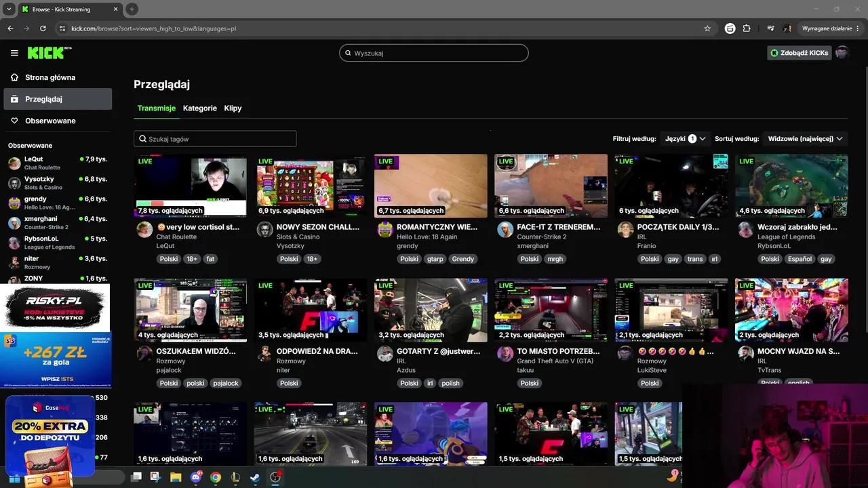Open the clapperboard extension icon
The image size is (868, 488).
click(x=730, y=28)
